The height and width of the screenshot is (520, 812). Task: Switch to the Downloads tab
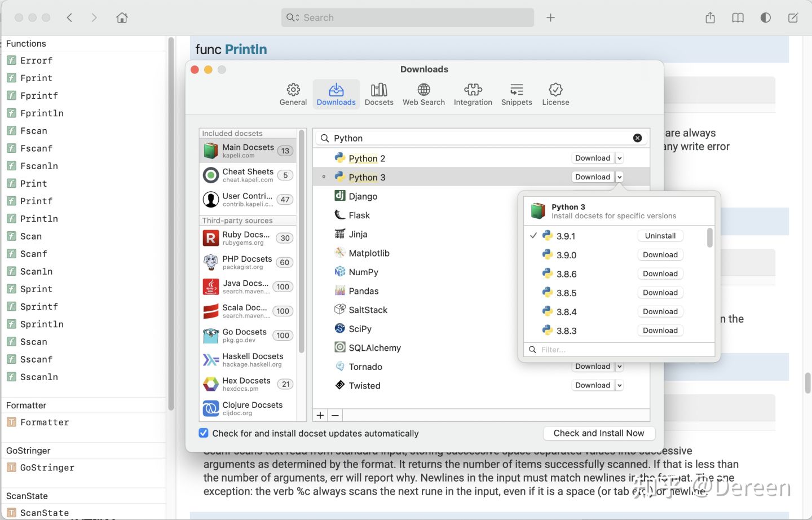[x=336, y=94]
